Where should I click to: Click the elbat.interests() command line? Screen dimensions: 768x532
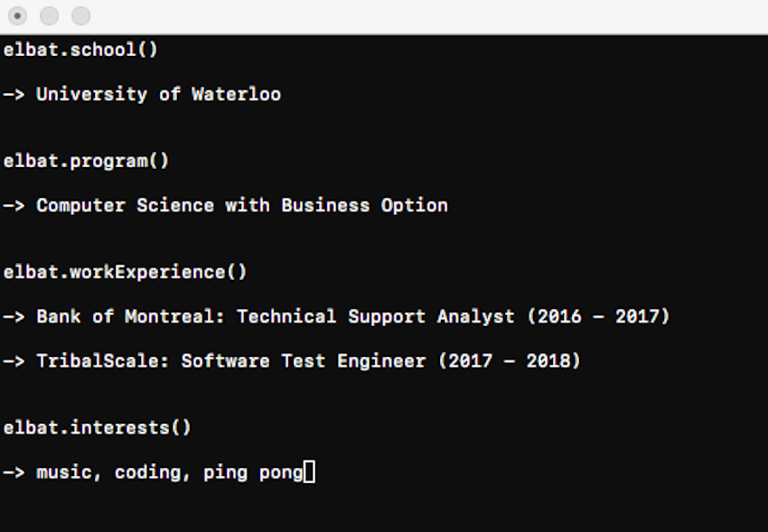tap(97, 427)
